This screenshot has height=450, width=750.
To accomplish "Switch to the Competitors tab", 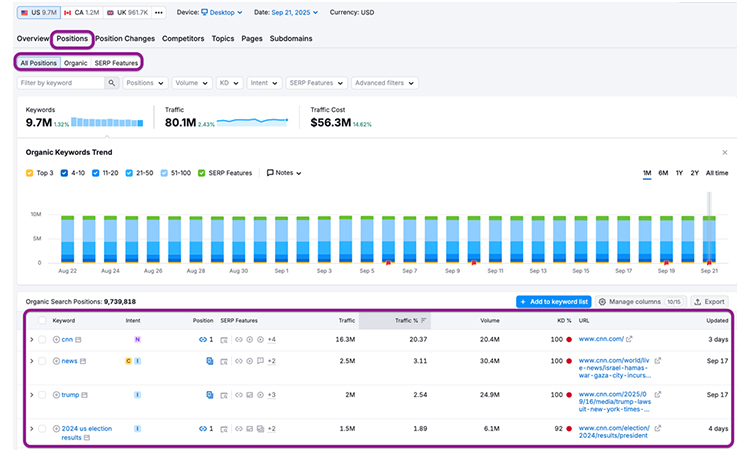I will [x=183, y=38].
